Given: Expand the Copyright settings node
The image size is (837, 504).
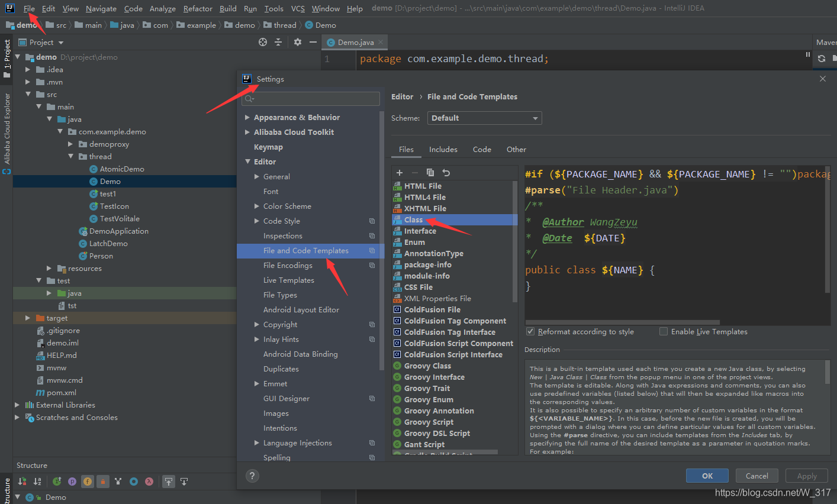Looking at the screenshot, I should 257,325.
